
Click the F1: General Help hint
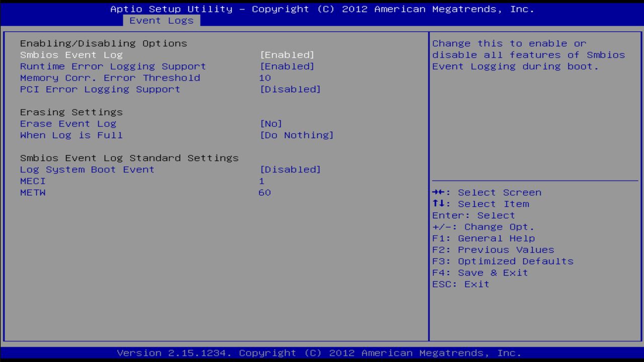(x=484, y=239)
